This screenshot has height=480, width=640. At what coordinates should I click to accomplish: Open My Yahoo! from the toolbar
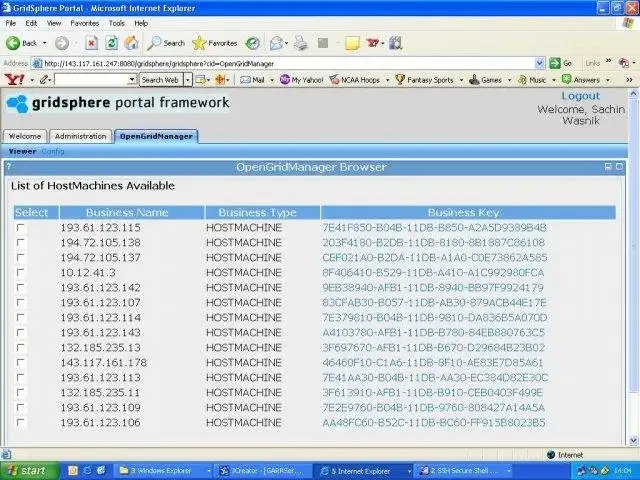pos(302,80)
